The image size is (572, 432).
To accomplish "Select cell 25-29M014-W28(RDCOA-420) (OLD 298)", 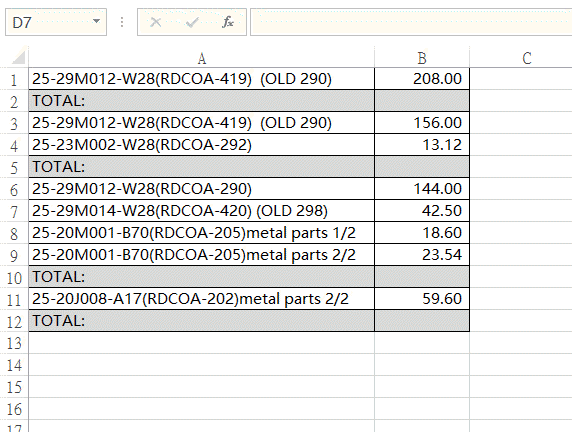I will click(201, 211).
